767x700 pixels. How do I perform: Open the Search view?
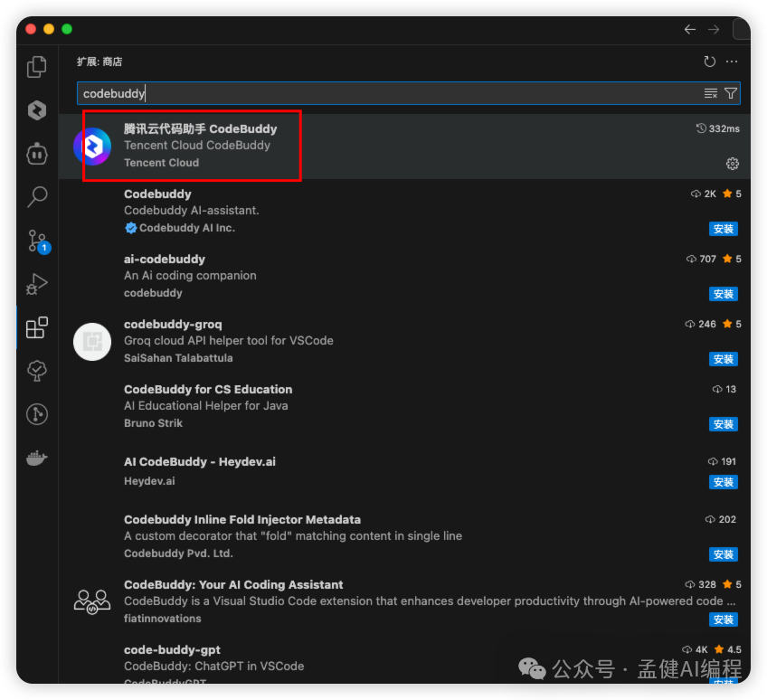click(36, 196)
